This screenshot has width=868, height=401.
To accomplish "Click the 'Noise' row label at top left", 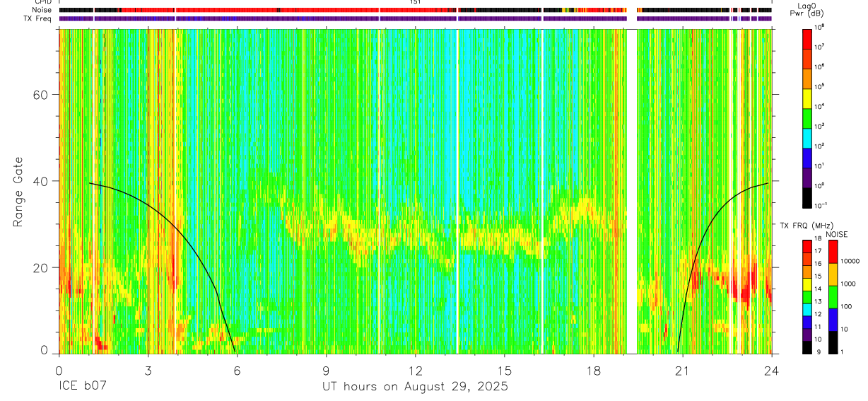I will point(42,11).
